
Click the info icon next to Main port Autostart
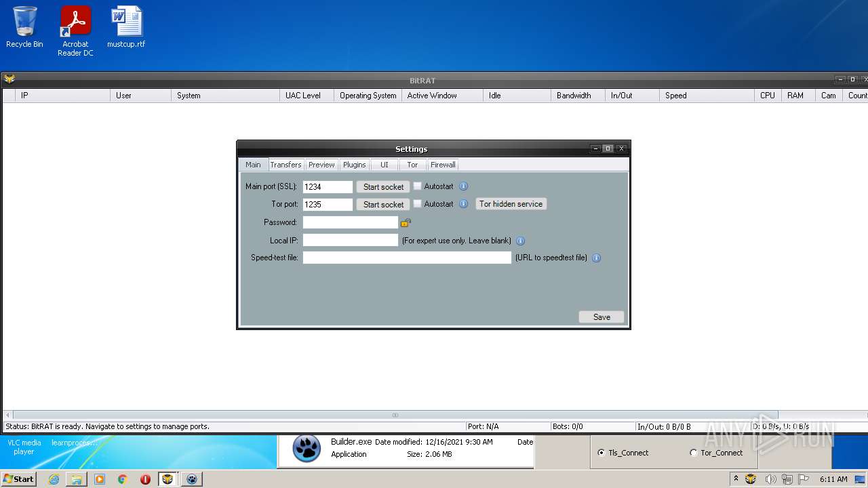pos(464,186)
